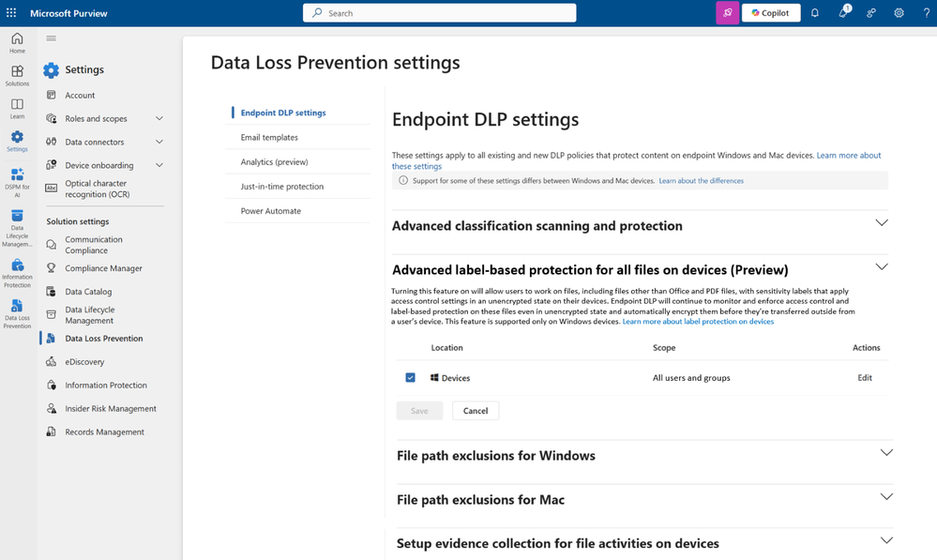
Task: Open the app launcher waffle icon
Action: [11, 12]
